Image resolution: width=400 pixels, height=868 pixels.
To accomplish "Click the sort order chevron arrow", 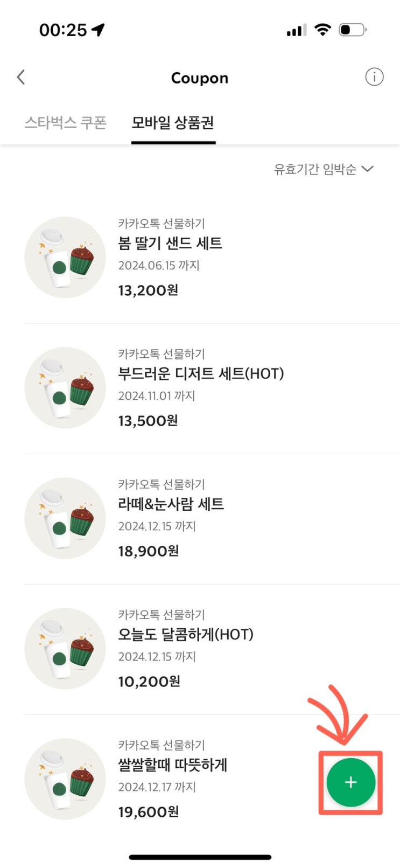I will click(368, 169).
